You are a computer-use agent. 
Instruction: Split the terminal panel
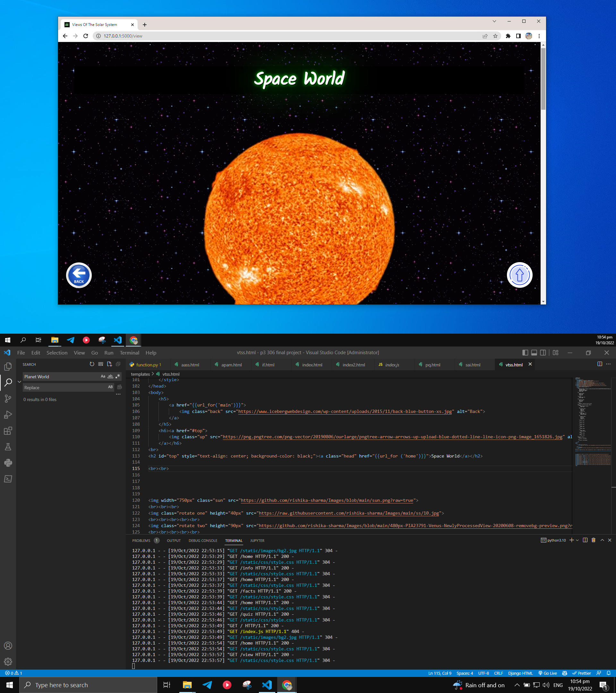tap(585, 540)
